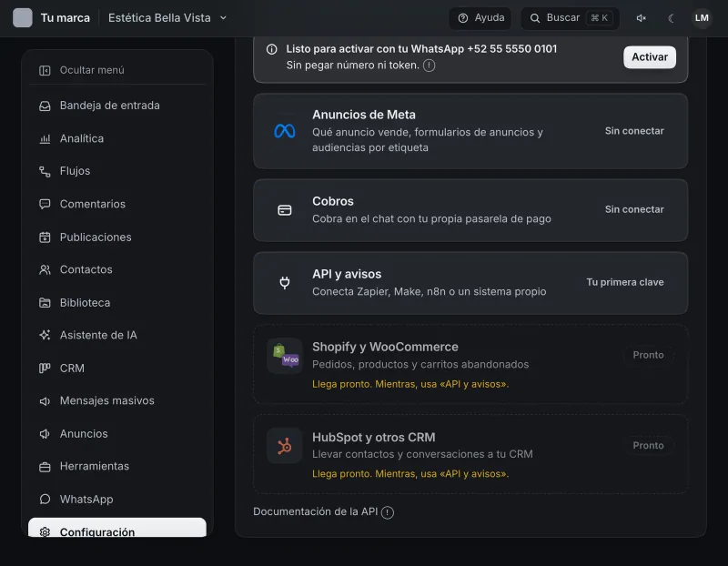This screenshot has height=566, width=728.
Task: Click the CRM kanban icon
Action: click(x=45, y=369)
